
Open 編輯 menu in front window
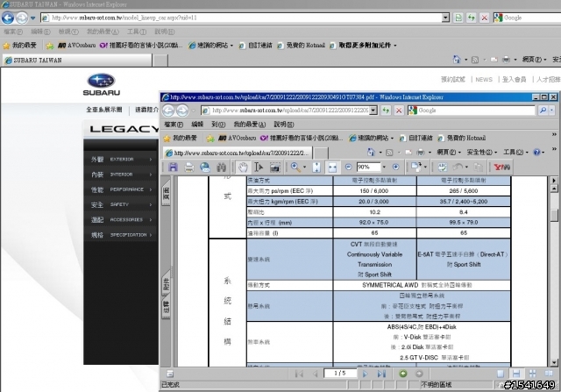coord(197,125)
